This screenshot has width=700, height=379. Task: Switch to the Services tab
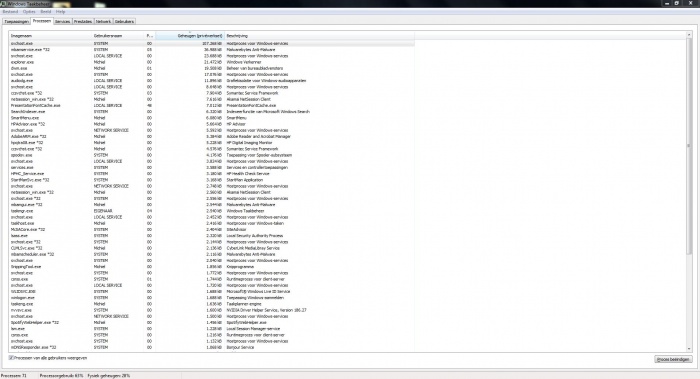click(x=62, y=21)
